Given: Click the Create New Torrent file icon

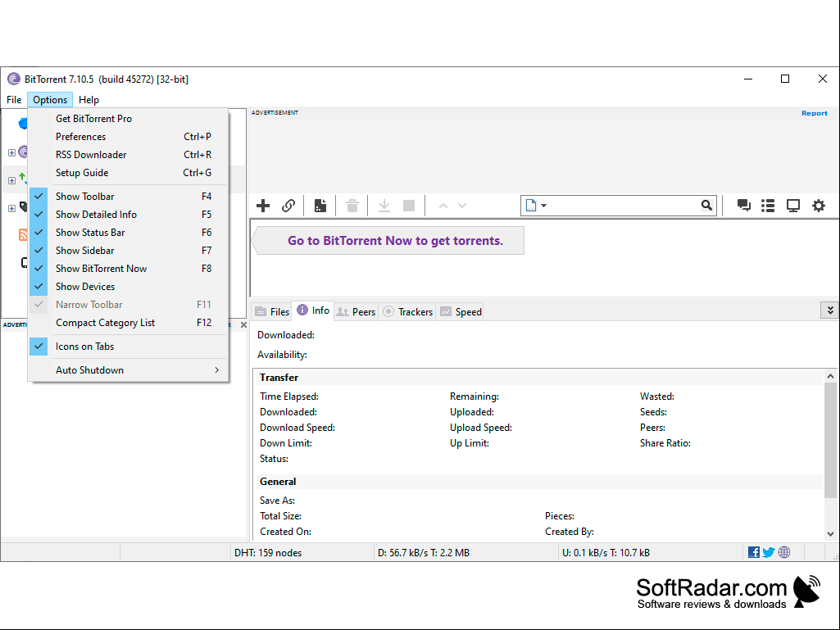Looking at the screenshot, I should pos(320,206).
